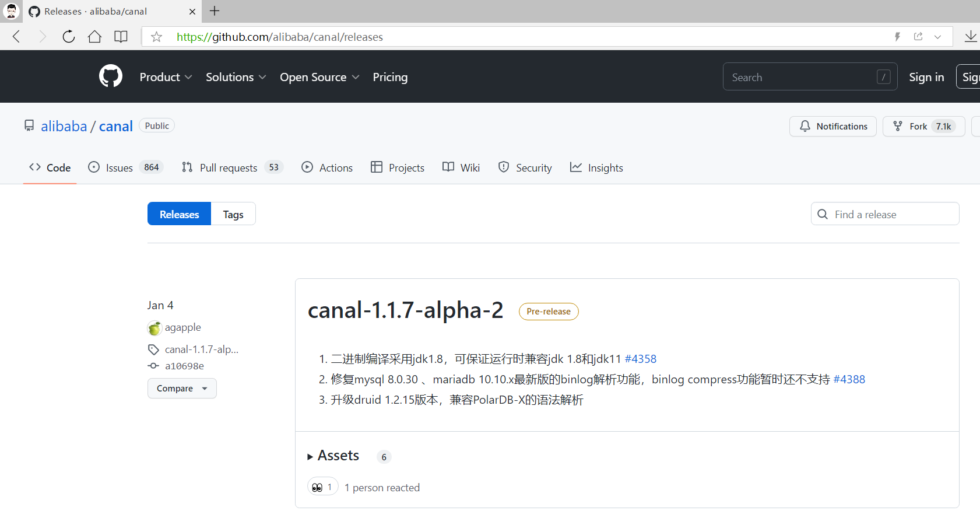Click the share icon in address bar
The width and height of the screenshot is (980, 521).
(918, 37)
